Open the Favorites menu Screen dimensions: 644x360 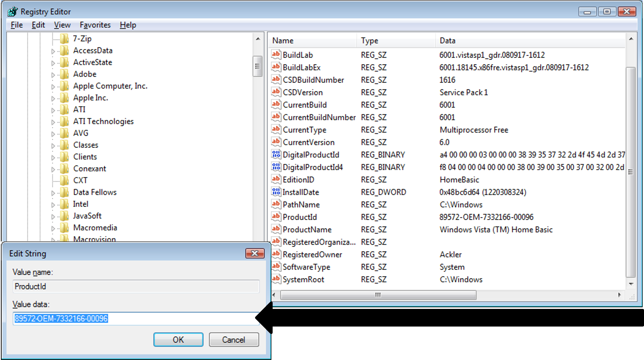(95, 25)
